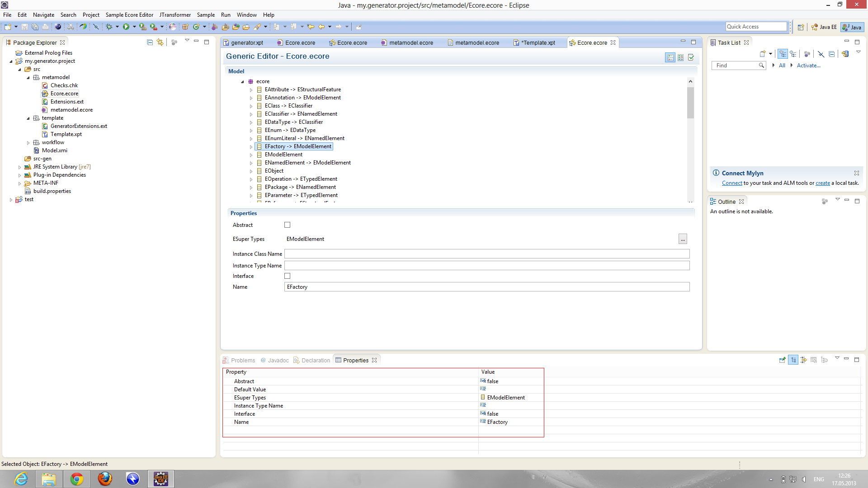
Task: Click Generic Editor grid layout icon
Action: tap(680, 57)
